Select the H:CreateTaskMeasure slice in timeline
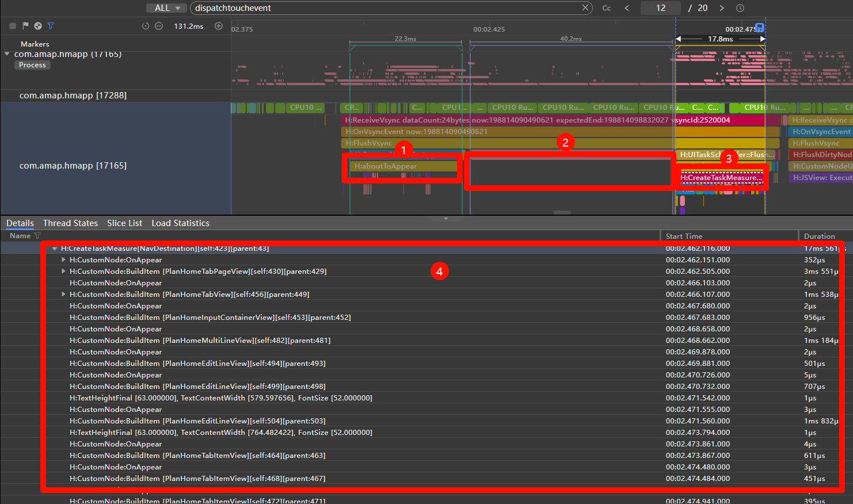This screenshot has width=853, height=504. click(722, 178)
